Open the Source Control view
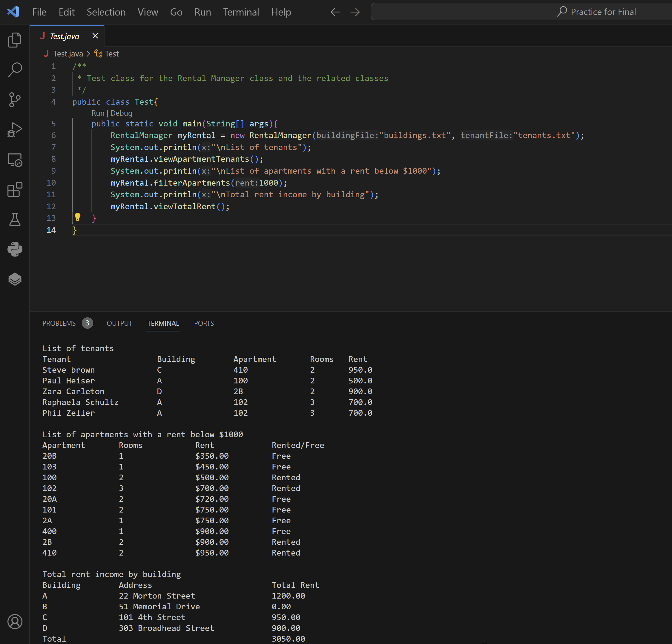The height and width of the screenshot is (644, 672). [x=15, y=100]
